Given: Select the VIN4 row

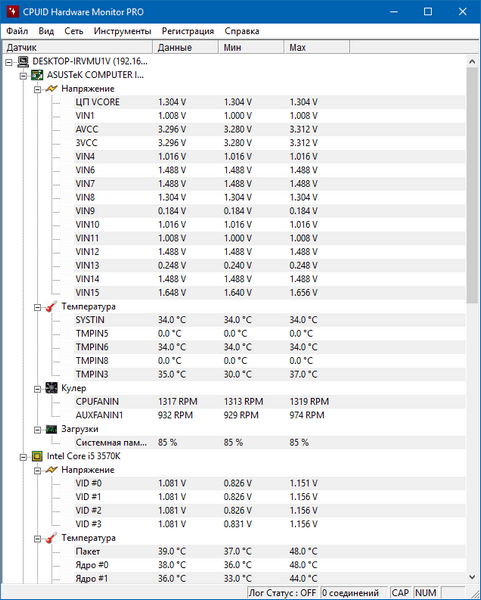Looking at the screenshot, I should (x=269, y=157).
